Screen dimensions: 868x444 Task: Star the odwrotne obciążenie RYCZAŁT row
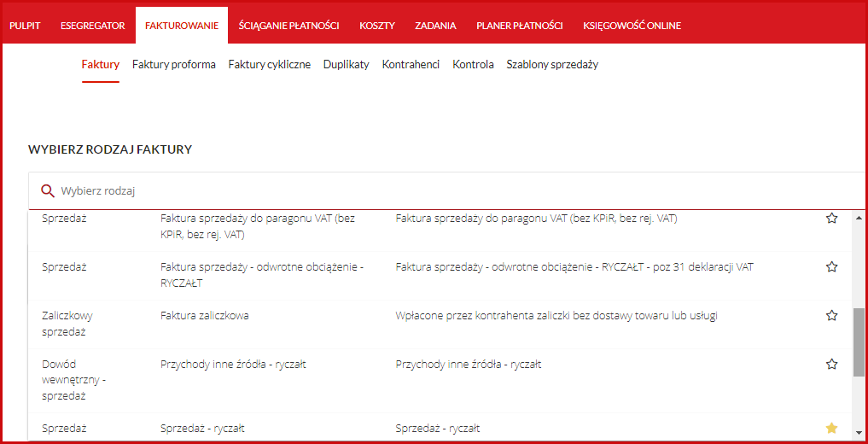pos(831,267)
